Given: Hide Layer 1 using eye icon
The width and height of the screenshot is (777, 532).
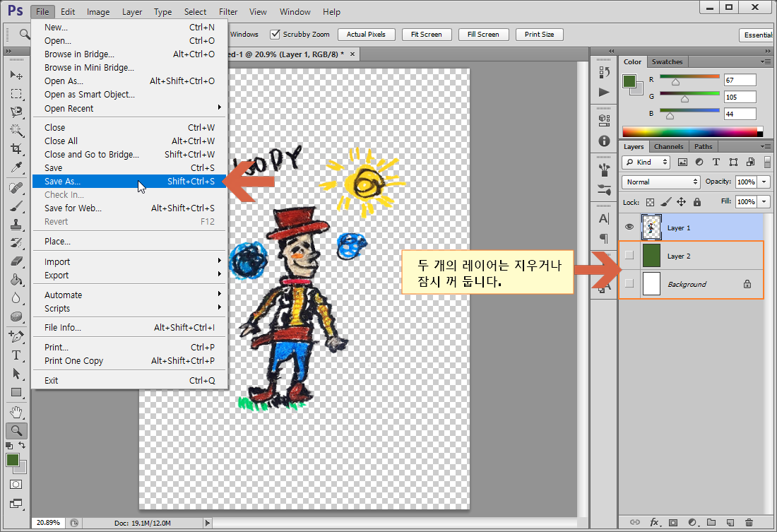Looking at the screenshot, I should coord(629,227).
